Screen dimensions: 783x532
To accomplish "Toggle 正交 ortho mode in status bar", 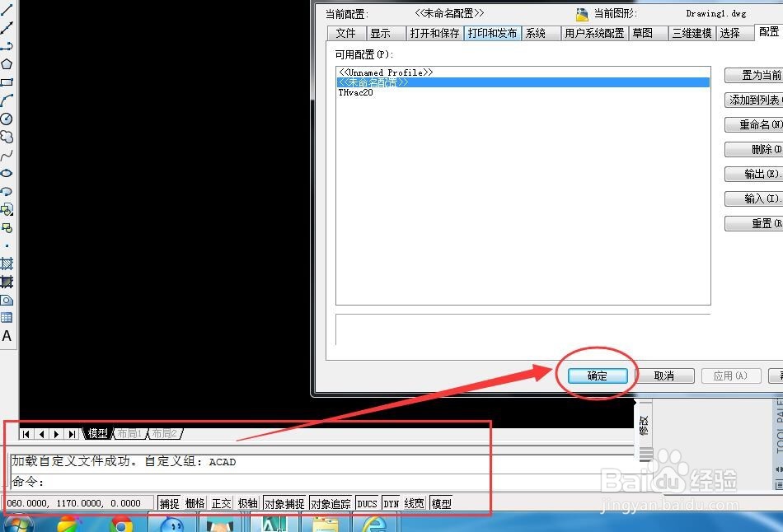I will [221, 503].
